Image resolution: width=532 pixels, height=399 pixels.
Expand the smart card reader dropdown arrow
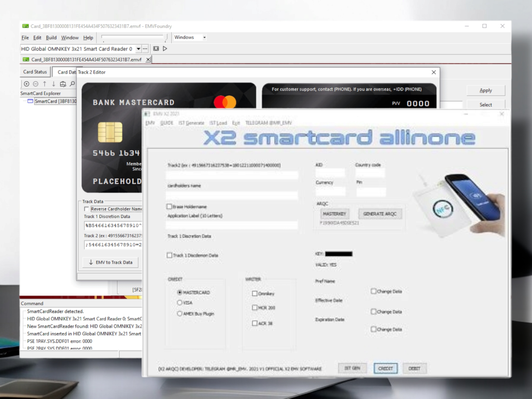pos(138,49)
